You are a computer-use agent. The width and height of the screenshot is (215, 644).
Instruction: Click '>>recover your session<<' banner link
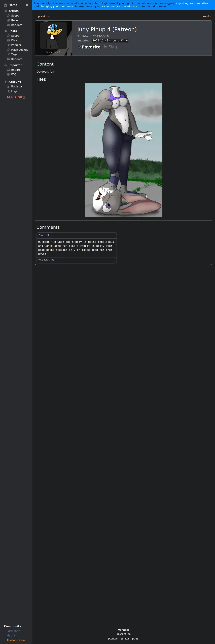(119, 6)
